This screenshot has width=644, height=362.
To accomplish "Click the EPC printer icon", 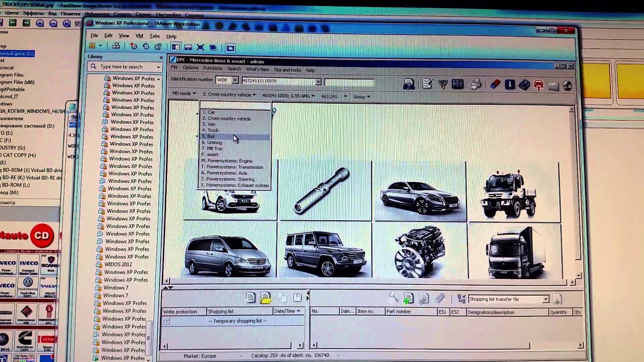I will 476,84.
